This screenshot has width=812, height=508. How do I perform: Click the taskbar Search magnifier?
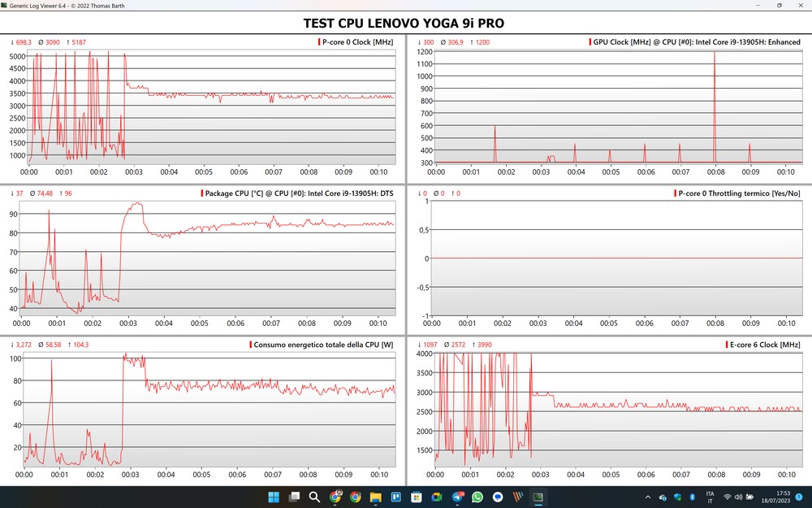(314, 497)
